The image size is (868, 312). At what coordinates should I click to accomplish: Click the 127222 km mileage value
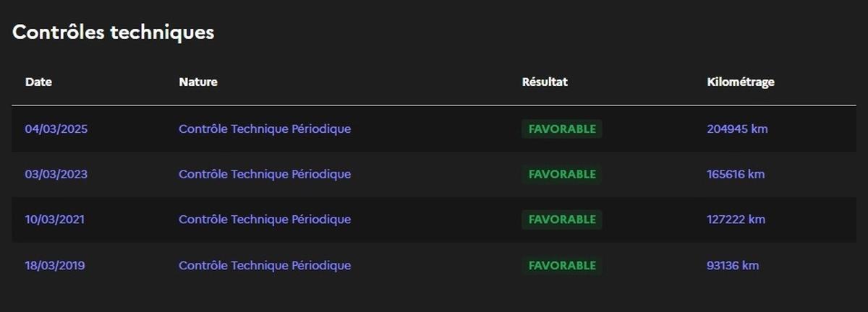point(736,220)
